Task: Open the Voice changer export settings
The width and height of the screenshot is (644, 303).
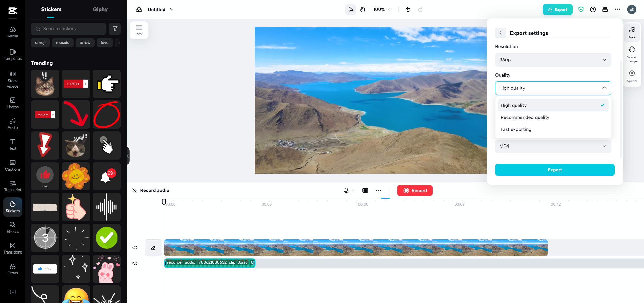Action: coord(632,54)
